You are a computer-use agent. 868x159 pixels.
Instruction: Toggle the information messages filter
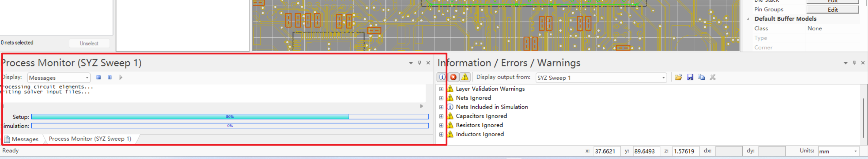click(442, 77)
